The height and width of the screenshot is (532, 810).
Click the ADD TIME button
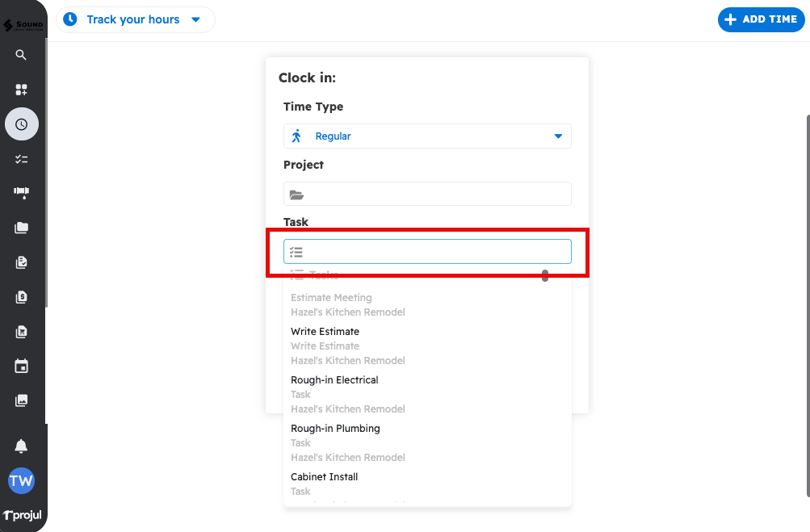point(761,19)
